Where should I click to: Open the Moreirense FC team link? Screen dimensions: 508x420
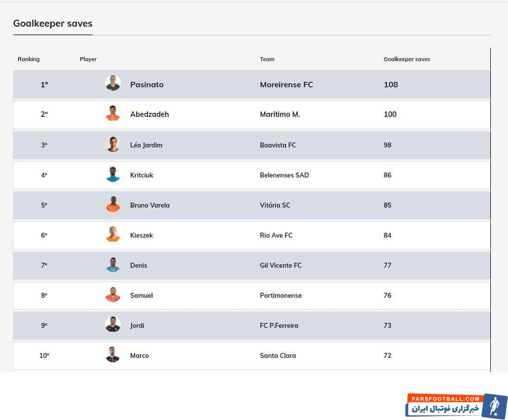point(286,85)
